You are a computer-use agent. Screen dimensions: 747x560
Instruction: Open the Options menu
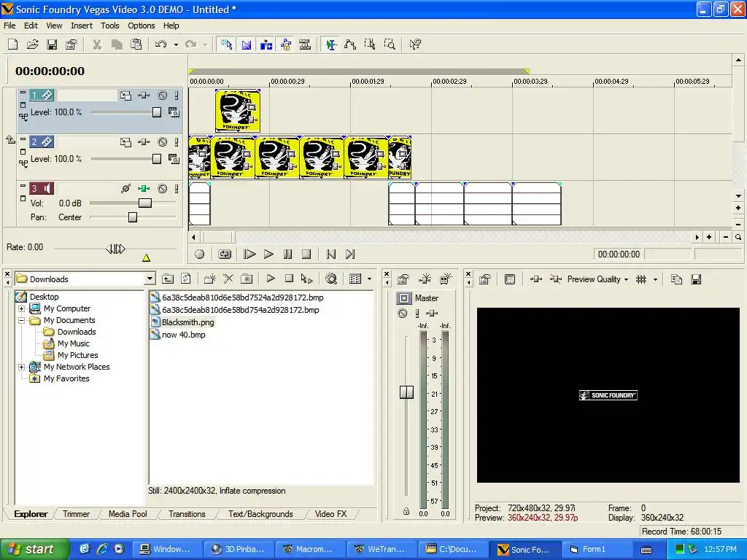click(141, 26)
